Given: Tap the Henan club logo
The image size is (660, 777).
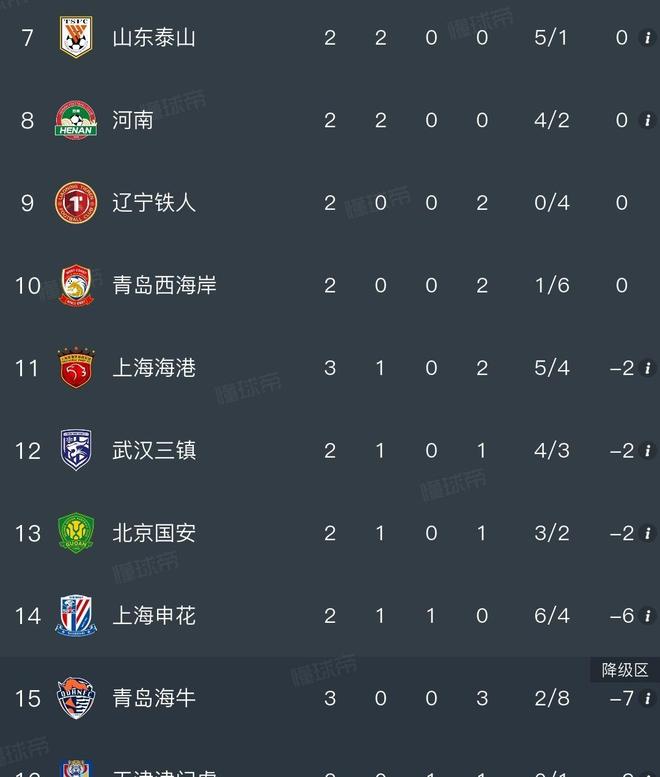Looking at the screenshot, I should pyautogui.click(x=75, y=120).
